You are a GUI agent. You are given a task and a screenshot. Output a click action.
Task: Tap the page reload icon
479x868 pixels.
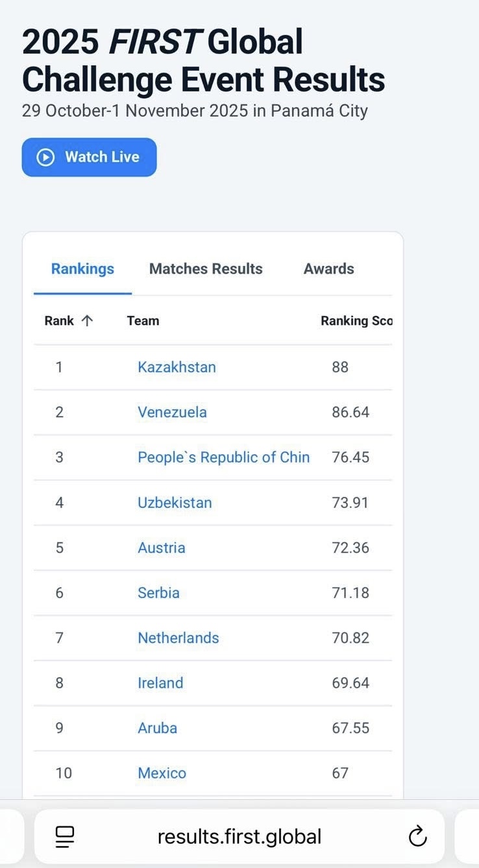coord(417,837)
